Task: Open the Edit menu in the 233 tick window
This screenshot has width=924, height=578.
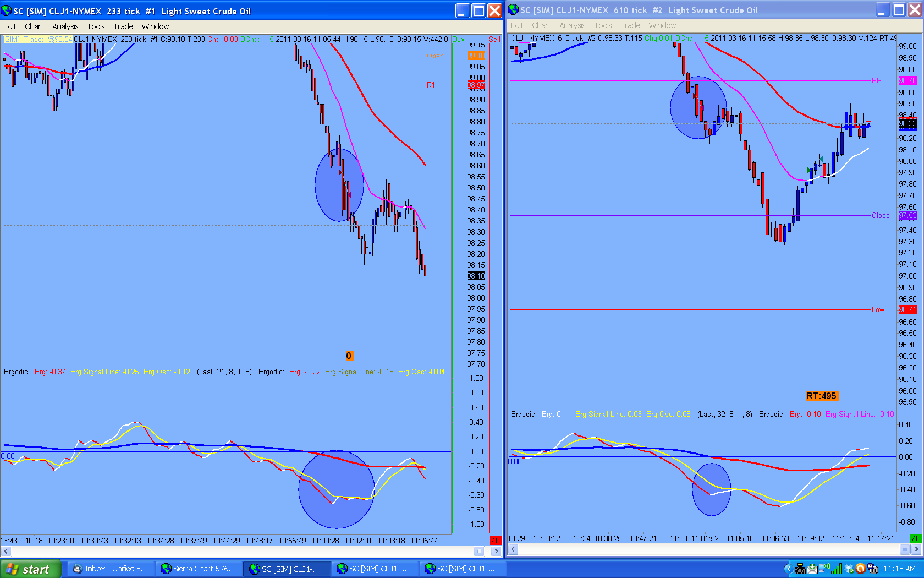Action: pyautogui.click(x=10, y=26)
